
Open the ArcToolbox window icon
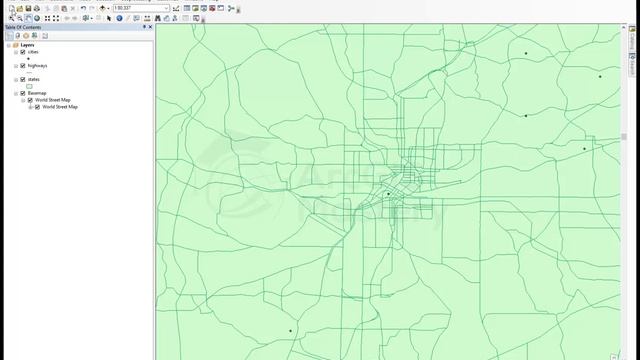pos(212,8)
